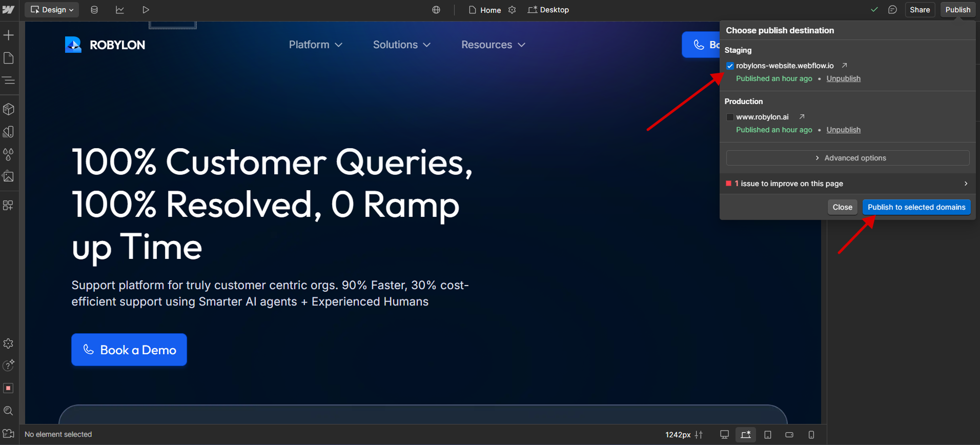Click the Preview play icon

[x=146, y=10]
